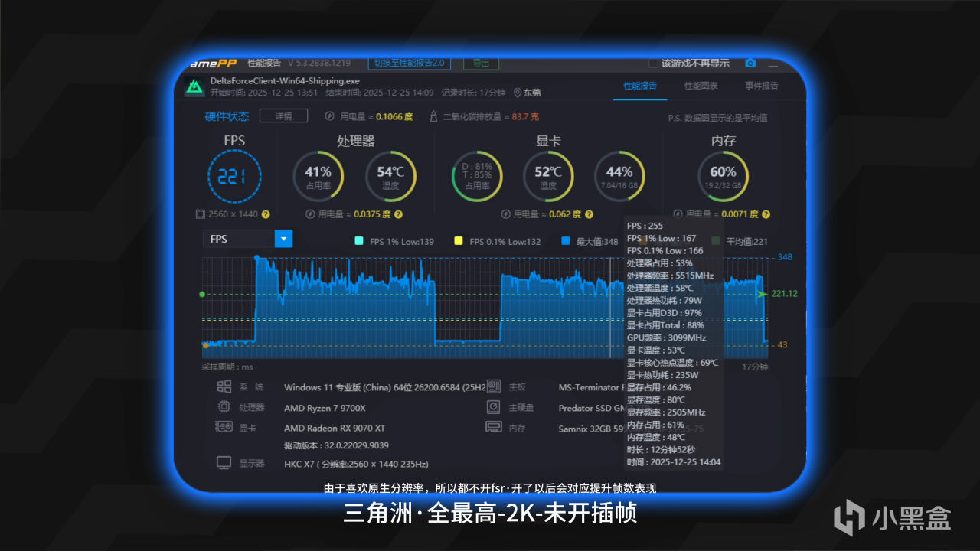Open the help icon beside 0.0071 度
This screenshot has width=980, height=551.
pyautogui.click(x=766, y=214)
